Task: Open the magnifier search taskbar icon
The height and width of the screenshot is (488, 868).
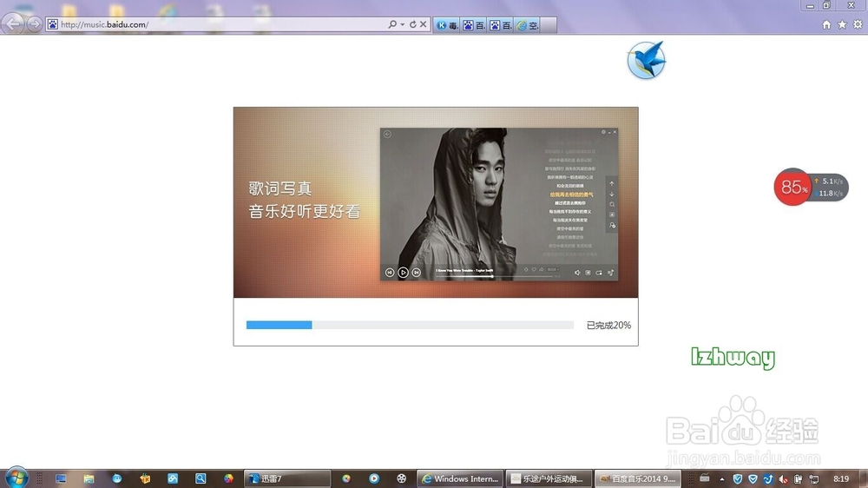Action: (201, 478)
